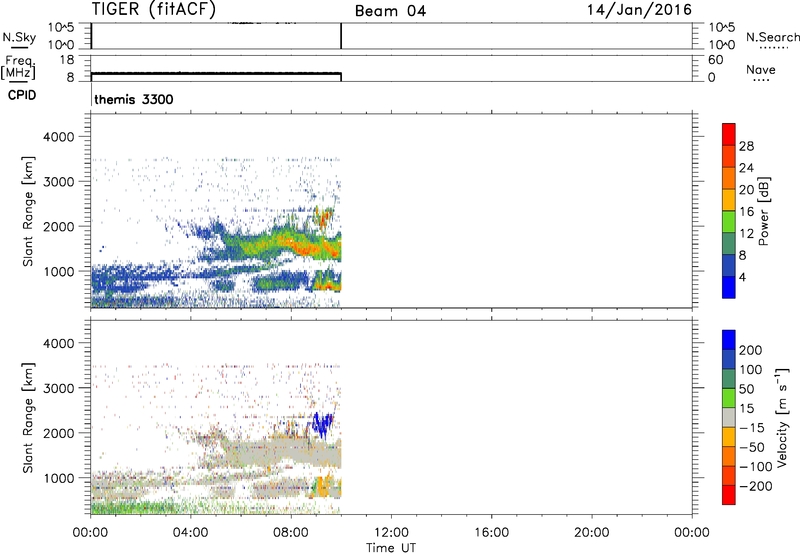This screenshot has width=800, height=554.
Task: Click the power panel 'Slant Range [km]' label
Action: [x=28, y=211]
